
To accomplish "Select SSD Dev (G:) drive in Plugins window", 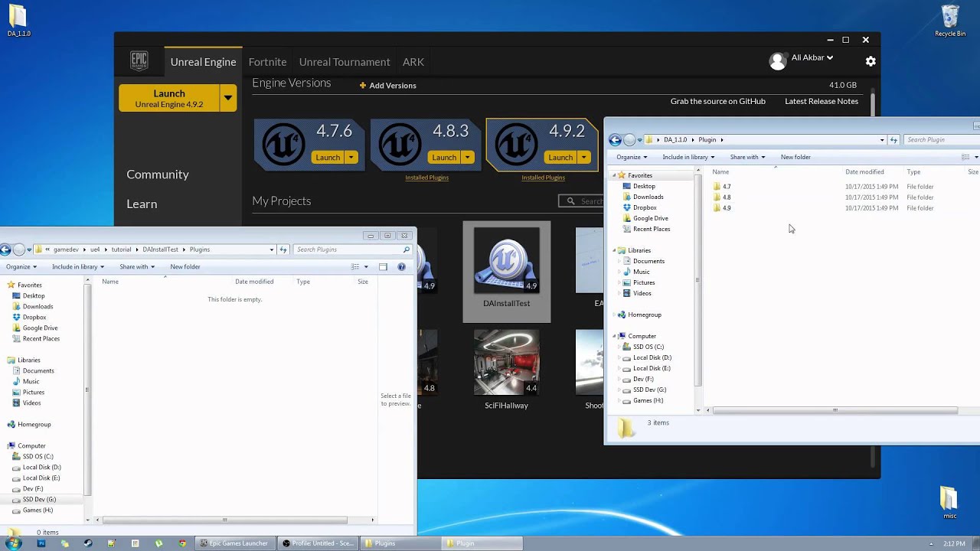I will [x=34, y=499].
